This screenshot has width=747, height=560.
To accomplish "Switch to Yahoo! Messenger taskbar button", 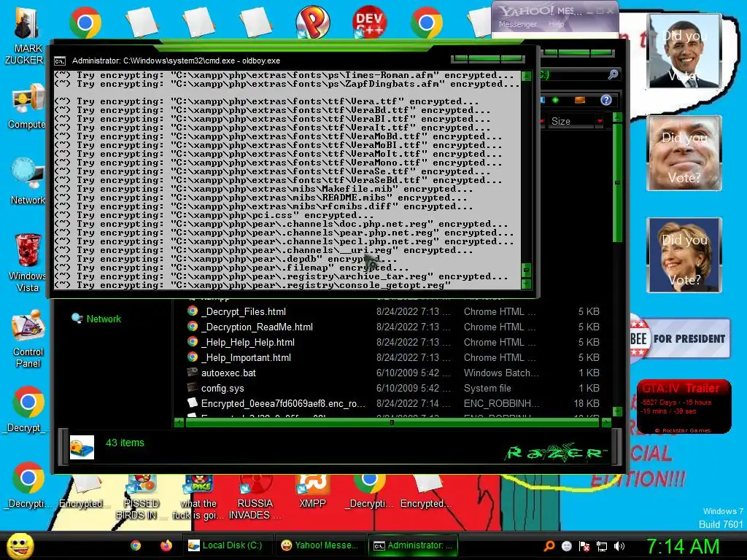I will tap(320, 545).
